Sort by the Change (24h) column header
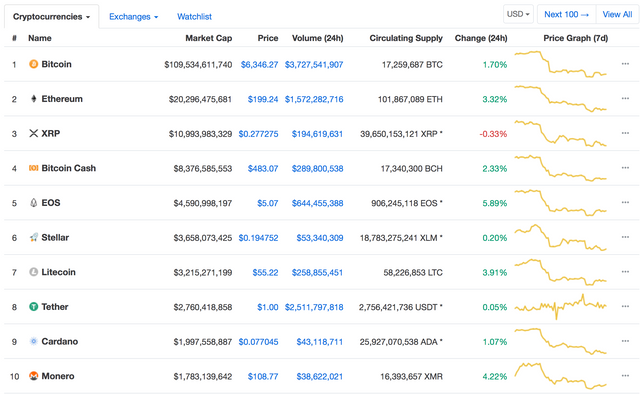640x394 pixels. point(481,38)
